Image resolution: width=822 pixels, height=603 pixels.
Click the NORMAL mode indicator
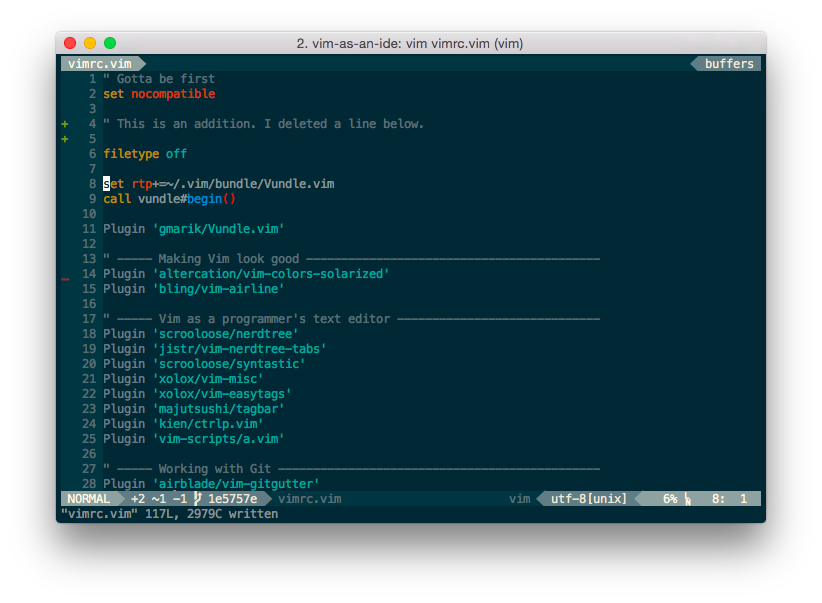click(89, 499)
